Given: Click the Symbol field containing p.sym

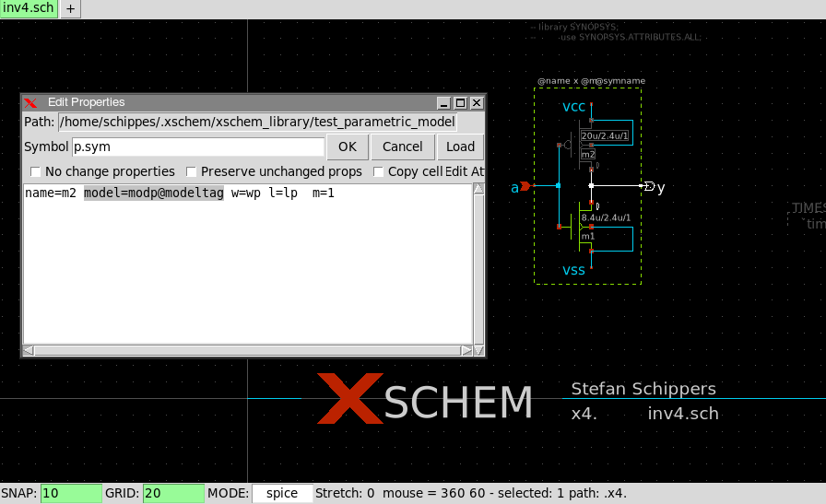Looking at the screenshot, I should pyautogui.click(x=198, y=147).
